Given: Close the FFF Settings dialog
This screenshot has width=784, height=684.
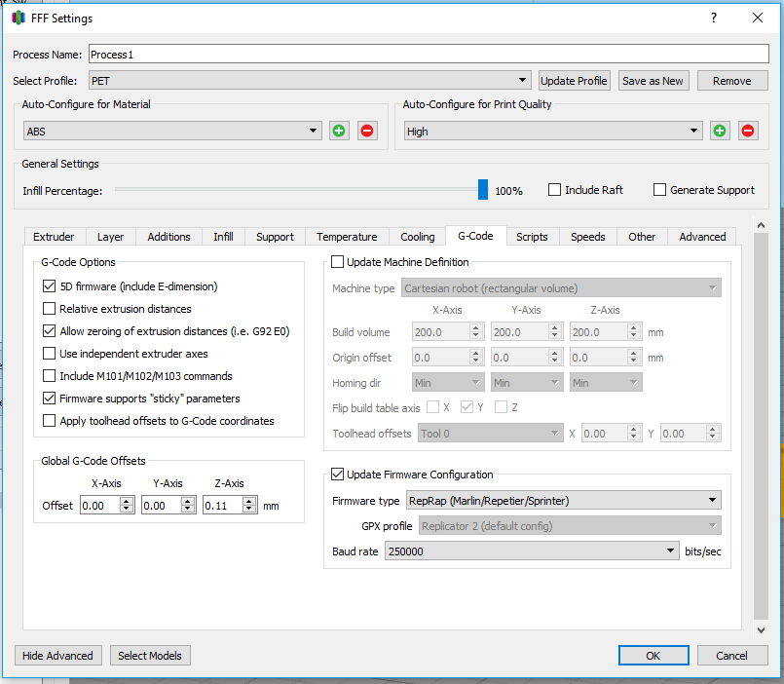Looking at the screenshot, I should (758, 18).
